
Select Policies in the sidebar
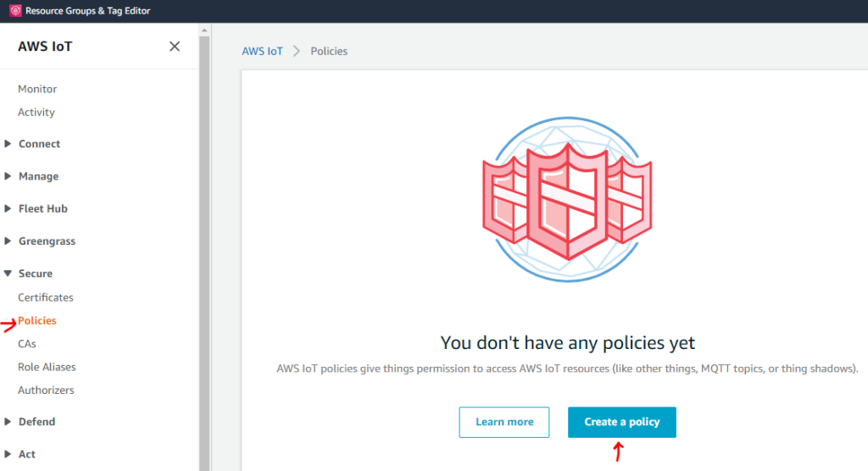pyautogui.click(x=37, y=321)
